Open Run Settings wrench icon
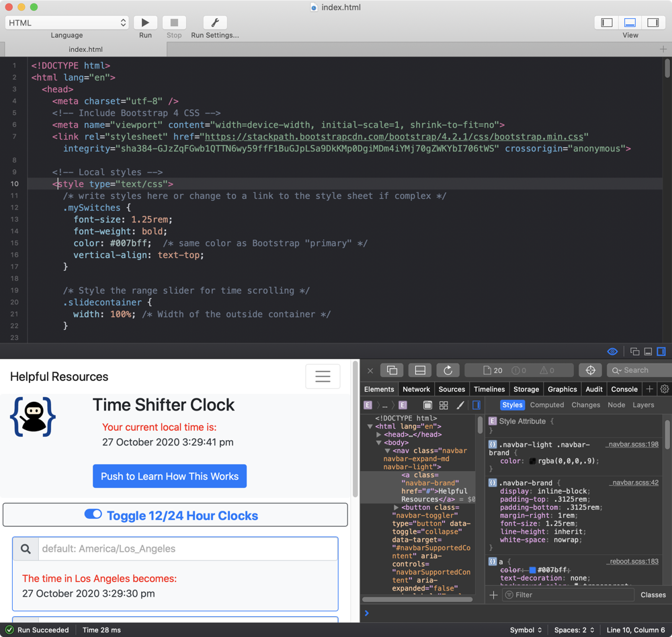The width and height of the screenshot is (672, 637). coord(214,23)
